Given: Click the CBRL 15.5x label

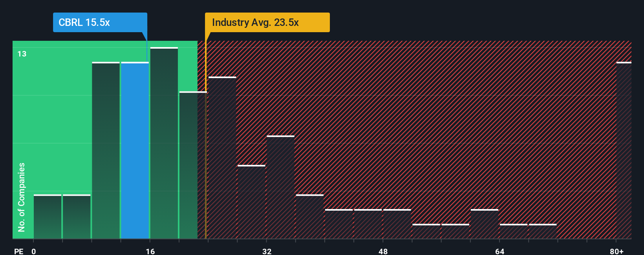Looking at the screenshot, I should (100, 22).
